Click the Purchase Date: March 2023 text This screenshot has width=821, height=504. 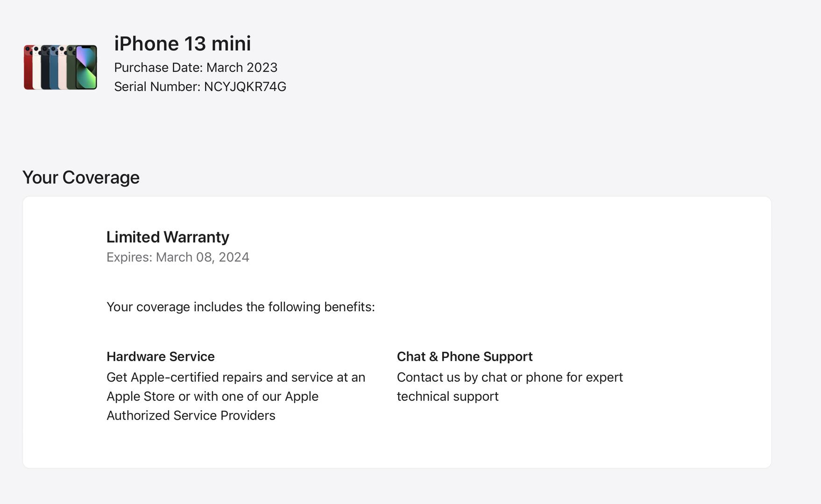(196, 67)
